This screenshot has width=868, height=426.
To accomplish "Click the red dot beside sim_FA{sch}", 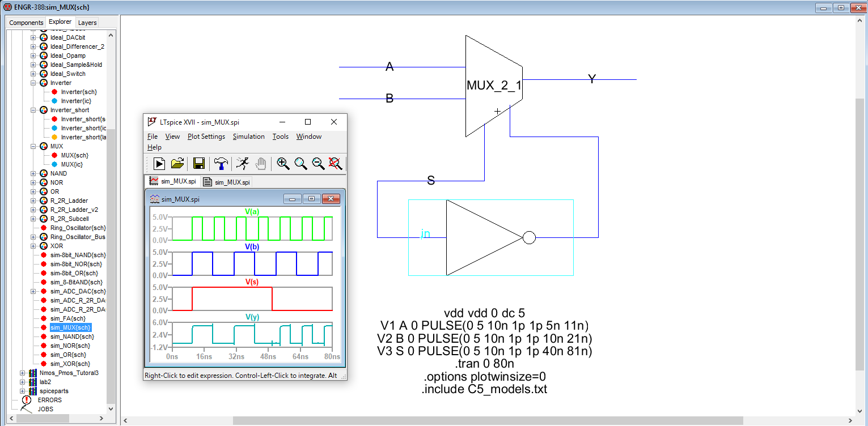I will pos(44,318).
